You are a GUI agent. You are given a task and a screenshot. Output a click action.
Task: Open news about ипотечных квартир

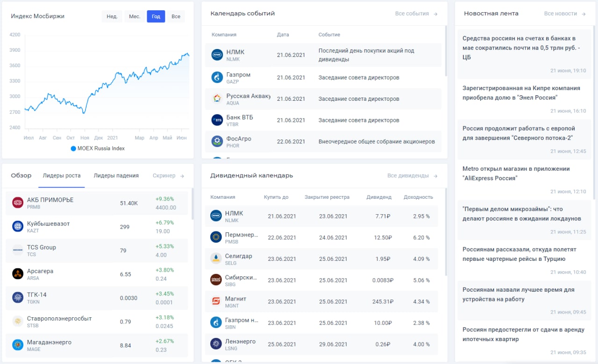(x=524, y=340)
